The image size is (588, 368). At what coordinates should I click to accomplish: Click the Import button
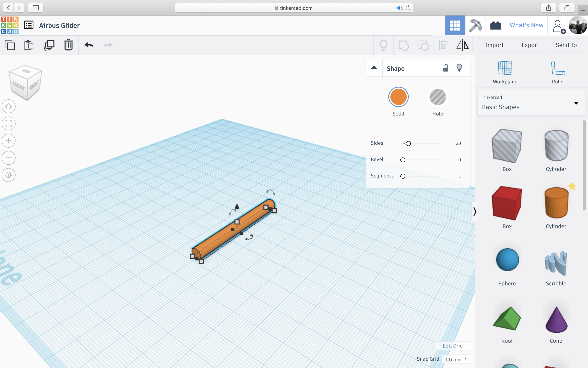coord(494,45)
